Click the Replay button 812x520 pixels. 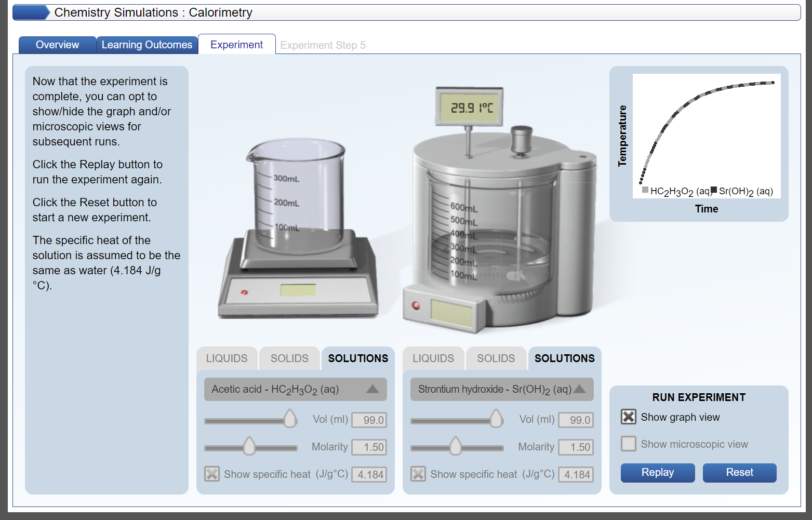pos(658,473)
